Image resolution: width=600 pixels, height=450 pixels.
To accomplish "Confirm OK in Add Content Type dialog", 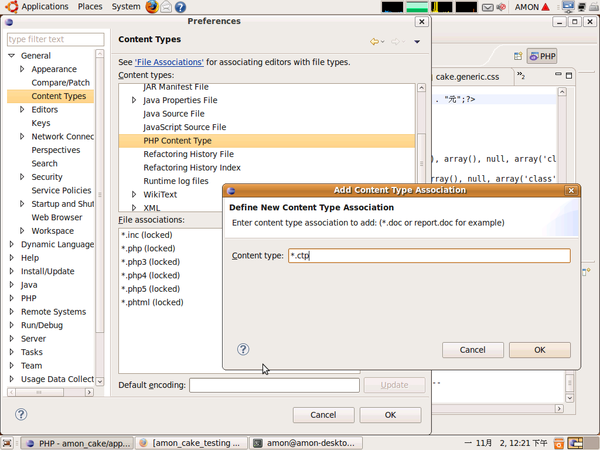I will (x=540, y=350).
